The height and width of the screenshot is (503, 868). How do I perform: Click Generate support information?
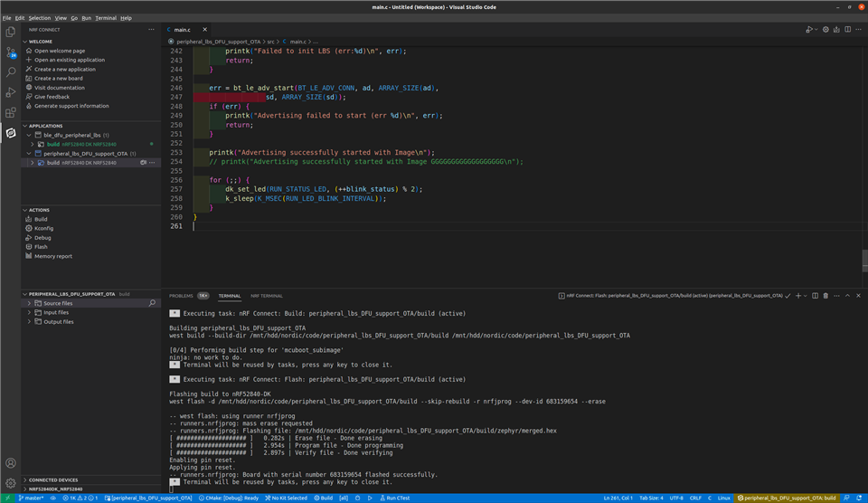[71, 106]
